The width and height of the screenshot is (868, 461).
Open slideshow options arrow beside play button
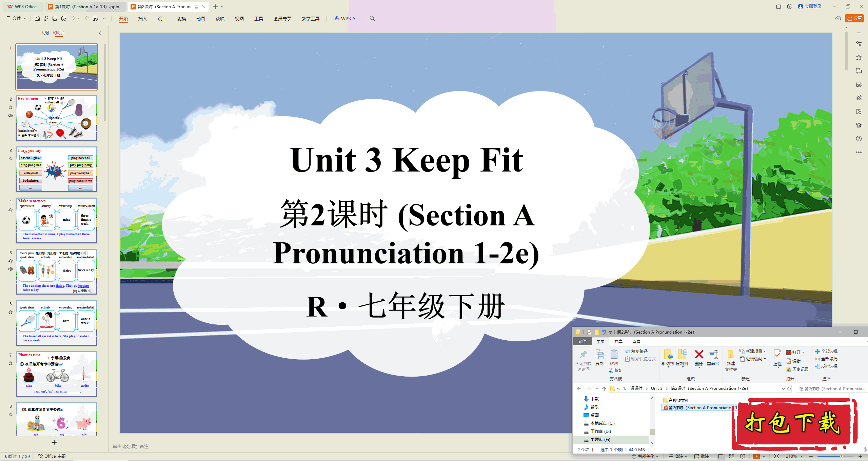pos(764,456)
